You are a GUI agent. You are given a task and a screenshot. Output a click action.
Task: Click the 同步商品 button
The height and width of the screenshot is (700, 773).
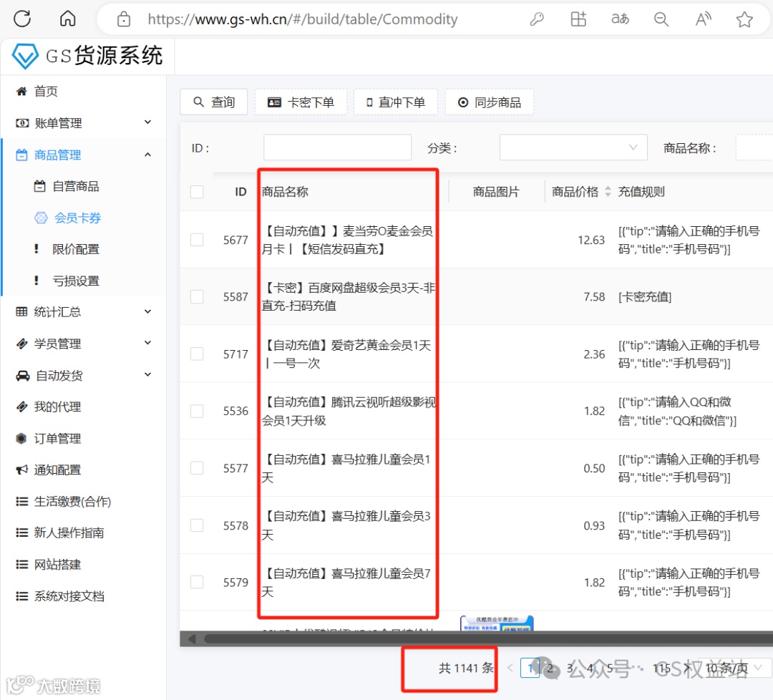coord(490,102)
